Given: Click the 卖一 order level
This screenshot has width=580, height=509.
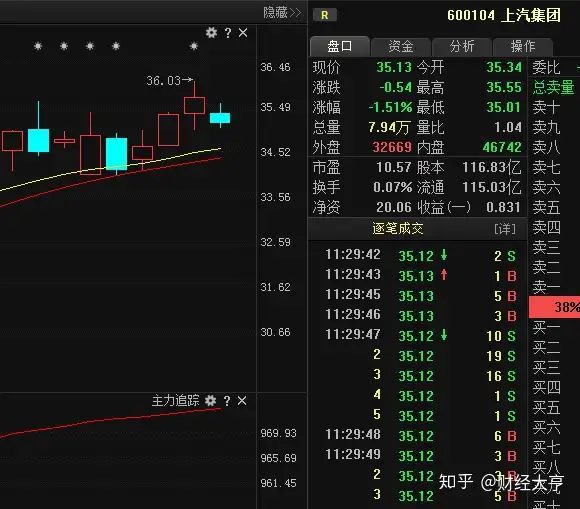Looking at the screenshot, I should pyautogui.click(x=546, y=287).
